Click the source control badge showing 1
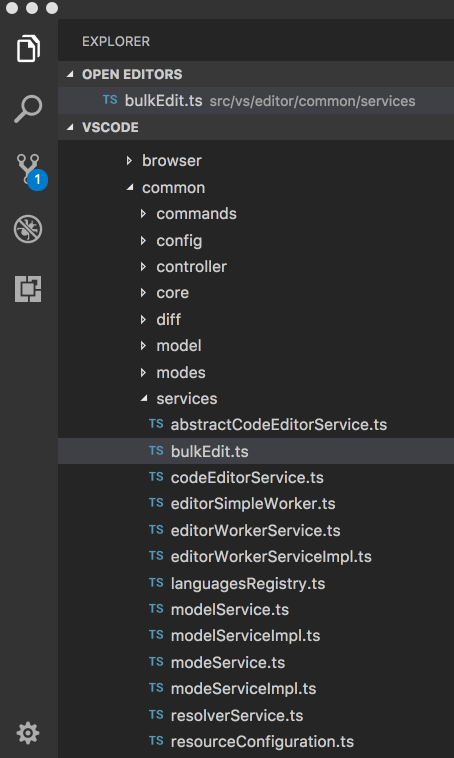454x758 pixels. pyautogui.click(x=37, y=180)
